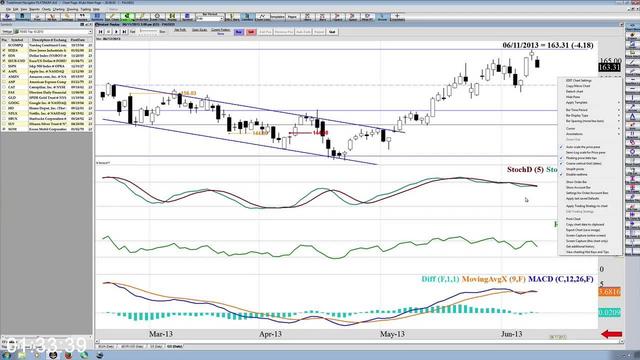Open the Templates toolbar button
Viewport: 640px width, 360px height.
click(x=278, y=17)
